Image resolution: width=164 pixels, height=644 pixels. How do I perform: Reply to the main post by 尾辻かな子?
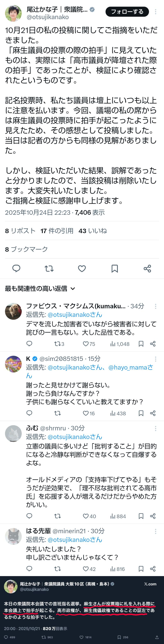(x=16, y=269)
